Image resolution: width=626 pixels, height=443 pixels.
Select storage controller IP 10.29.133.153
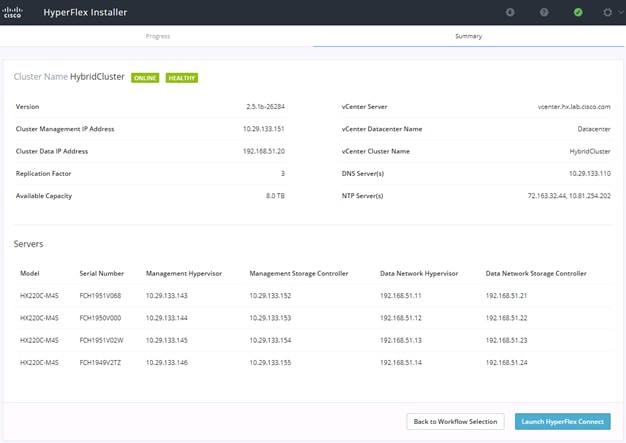pyautogui.click(x=270, y=318)
